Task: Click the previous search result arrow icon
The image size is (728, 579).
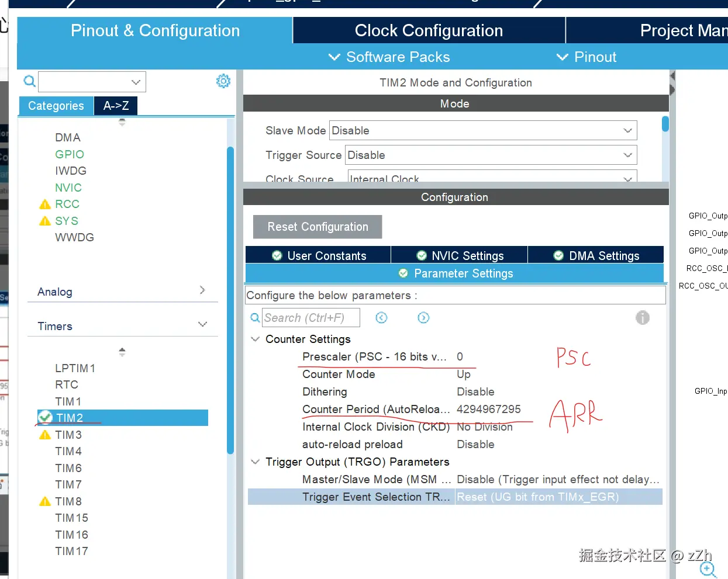Action: tap(381, 318)
